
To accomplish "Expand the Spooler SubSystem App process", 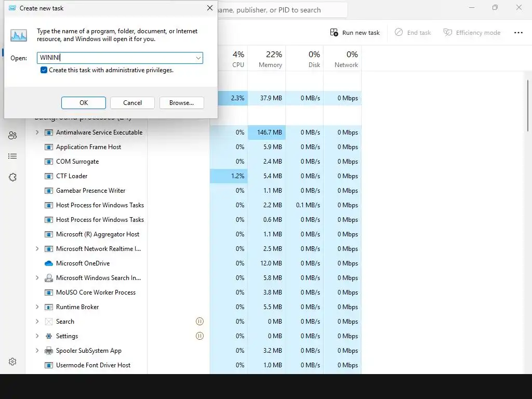I will click(37, 351).
